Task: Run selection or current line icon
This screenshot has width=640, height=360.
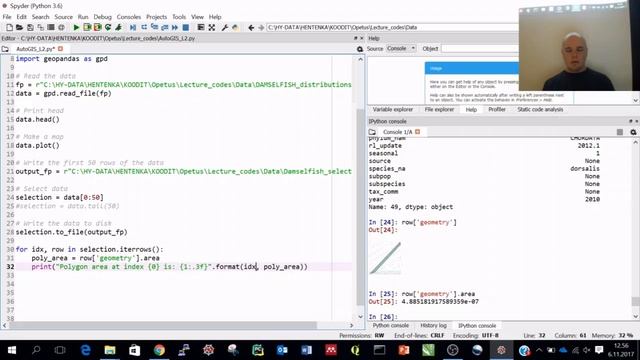Action: point(118,27)
